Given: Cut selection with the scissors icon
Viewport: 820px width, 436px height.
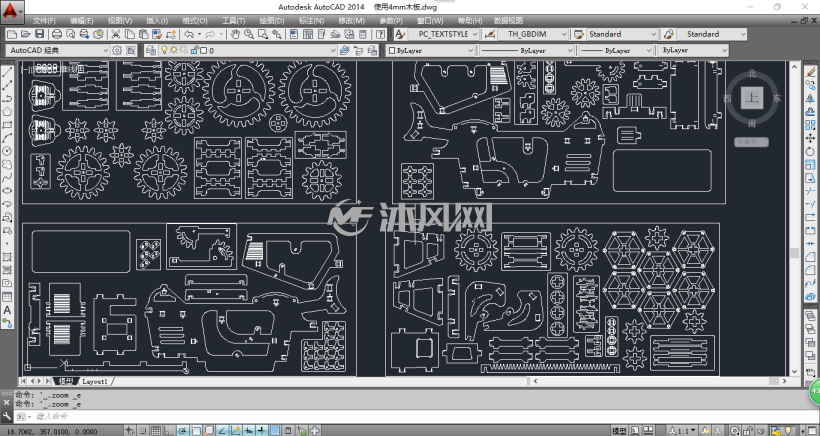Looking at the screenshot, I should (x=116, y=34).
